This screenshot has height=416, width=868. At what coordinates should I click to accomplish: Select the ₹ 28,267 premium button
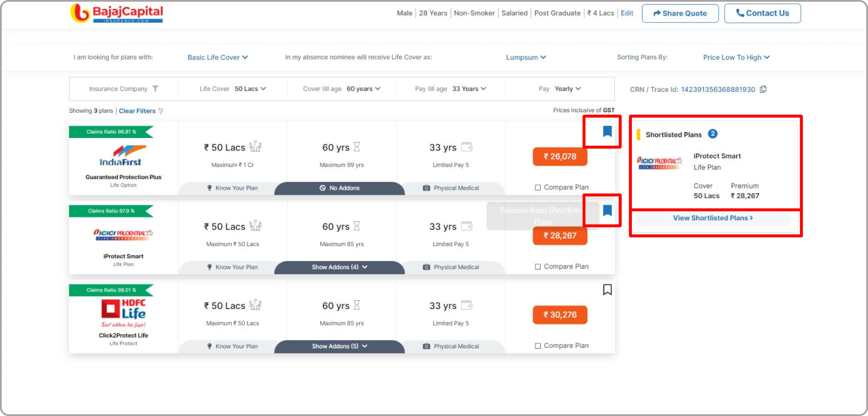(x=560, y=236)
